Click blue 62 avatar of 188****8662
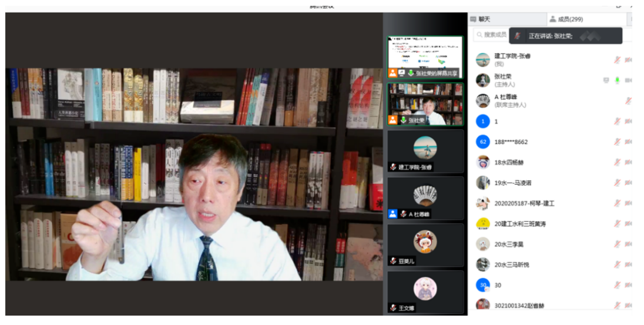The image size is (644, 325). point(482,142)
